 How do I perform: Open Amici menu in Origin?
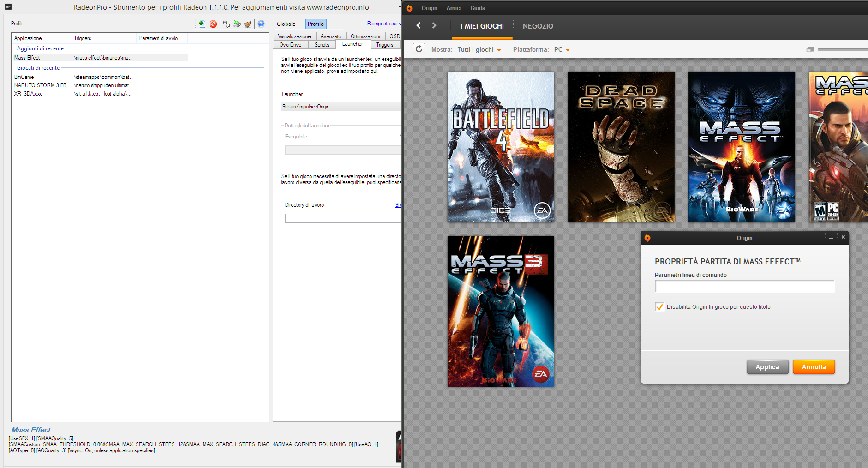[x=454, y=8]
